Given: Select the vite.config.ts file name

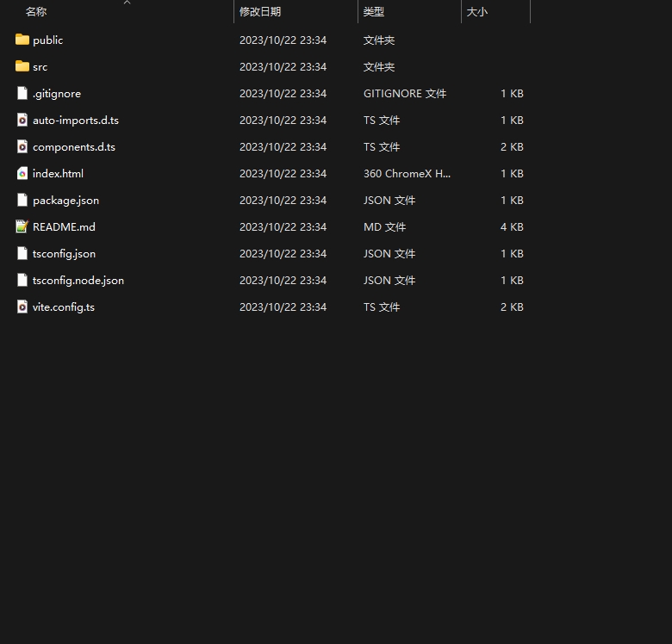Looking at the screenshot, I should point(64,307).
